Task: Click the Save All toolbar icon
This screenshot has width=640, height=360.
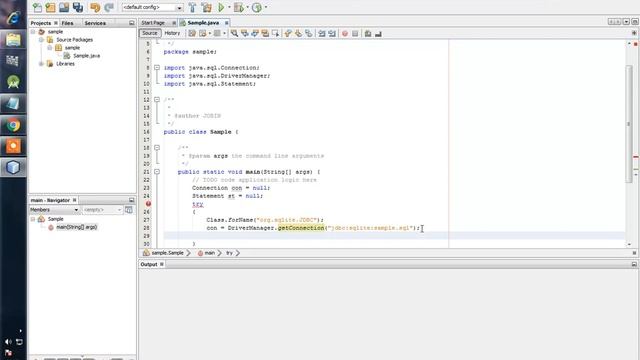Action: tap(78, 7)
